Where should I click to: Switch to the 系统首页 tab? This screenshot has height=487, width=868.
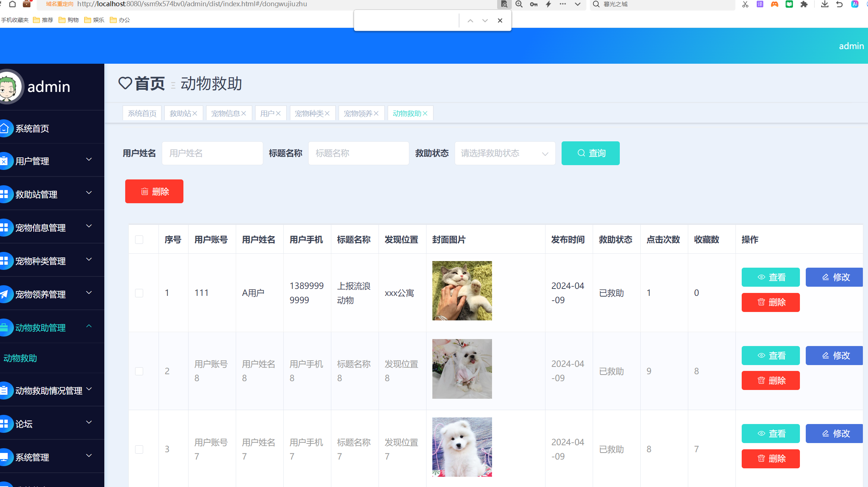[x=142, y=113]
